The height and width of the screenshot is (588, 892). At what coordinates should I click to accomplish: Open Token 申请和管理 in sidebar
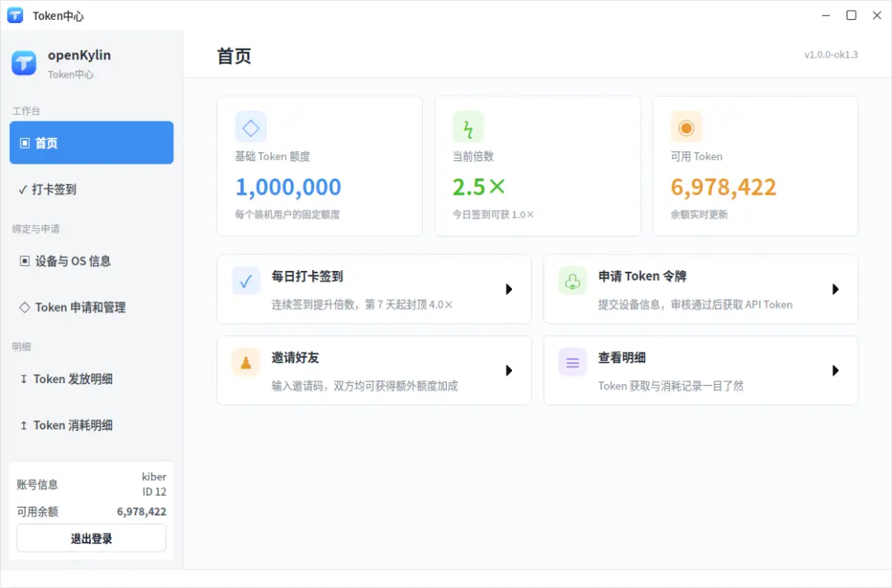[x=92, y=307]
